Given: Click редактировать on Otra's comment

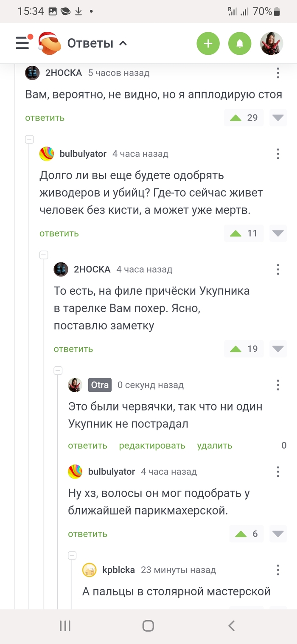Looking at the screenshot, I should pyautogui.click(x=152, y=446).
